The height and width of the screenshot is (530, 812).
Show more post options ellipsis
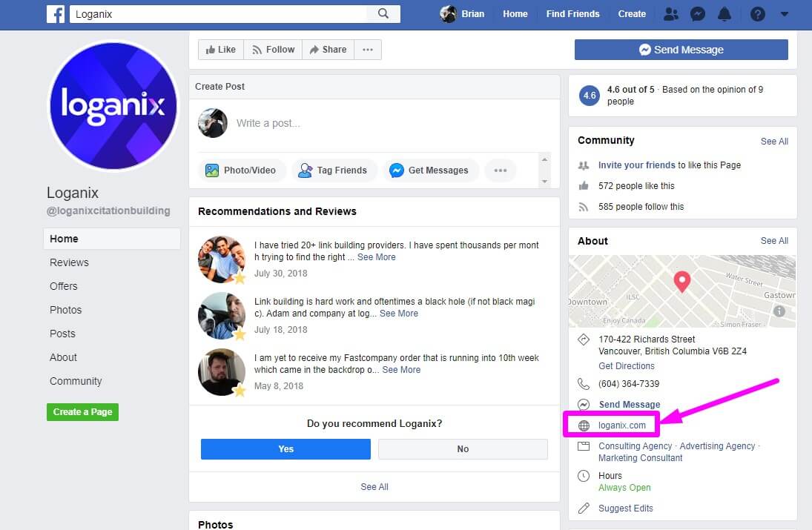501,170
